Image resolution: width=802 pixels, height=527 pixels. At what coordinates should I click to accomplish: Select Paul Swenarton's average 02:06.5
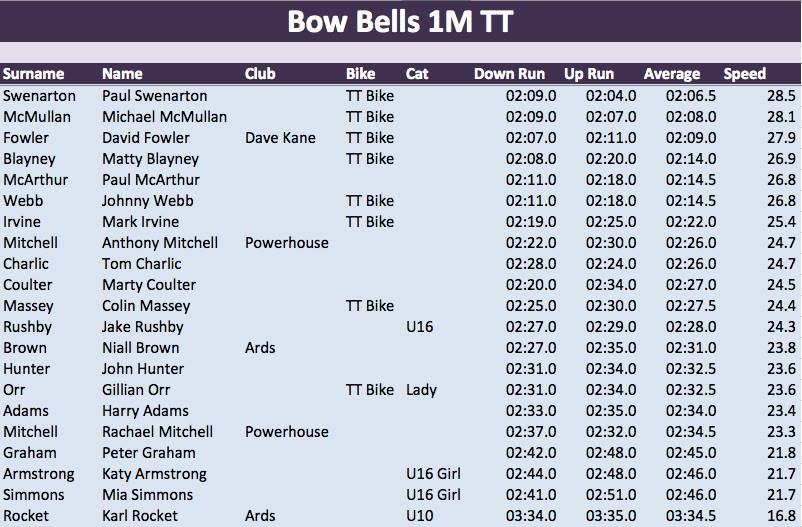pos(691,96)
